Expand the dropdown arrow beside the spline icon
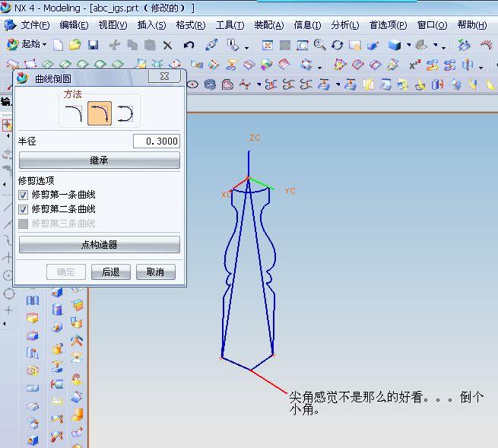Viewport: 498px width, 448px height. click(x=259, y=84)
